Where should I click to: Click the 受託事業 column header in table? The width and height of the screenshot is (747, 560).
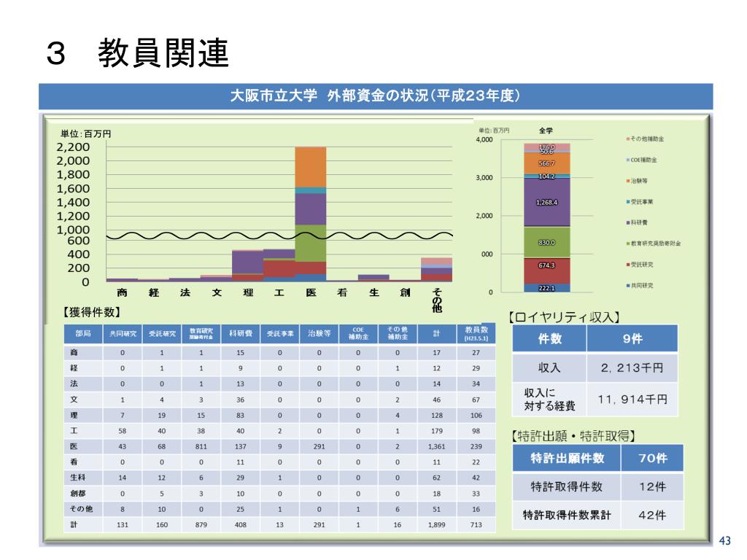(279, 333)
